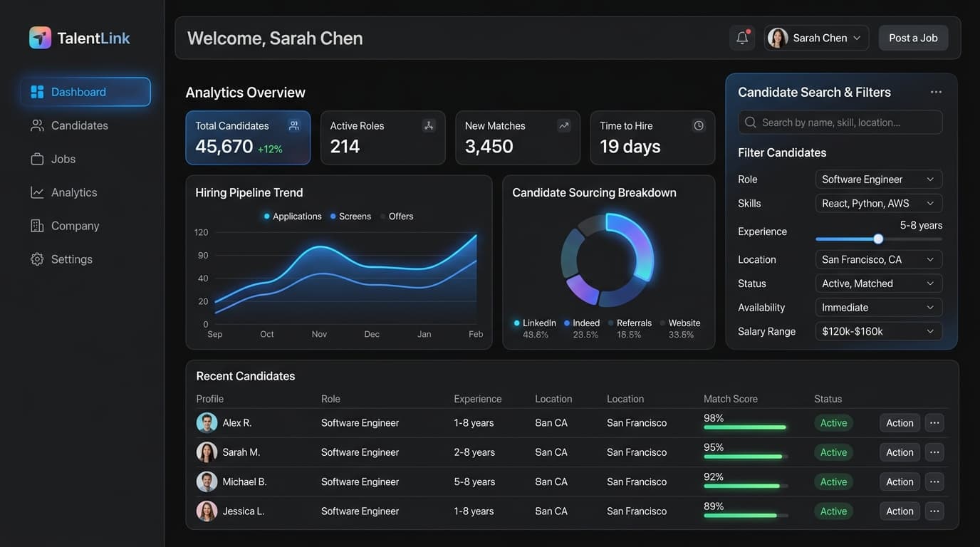Open more options for Jessica L. row
The height and width of the screenshot is (547, 980).
(x=934, y=511)
